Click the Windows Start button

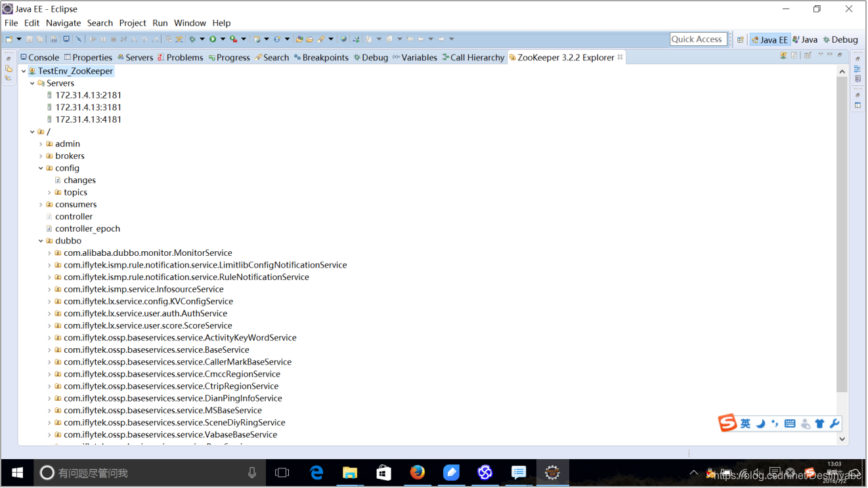point(18,472)
